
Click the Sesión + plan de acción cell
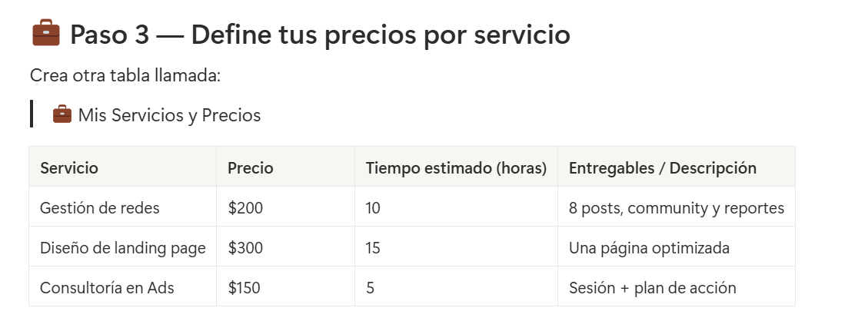click(653, 288)
